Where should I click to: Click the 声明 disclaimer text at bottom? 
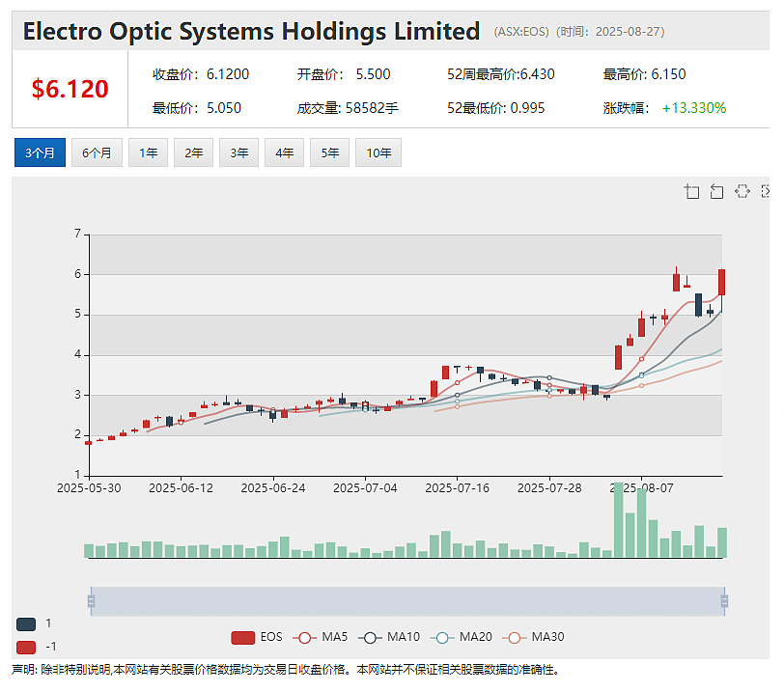285,670
